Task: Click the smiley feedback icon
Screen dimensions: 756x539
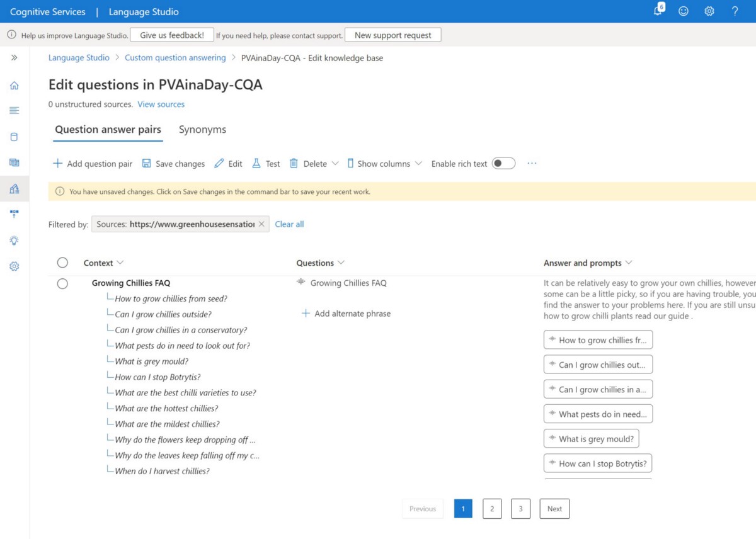Action: pos(684,11)
